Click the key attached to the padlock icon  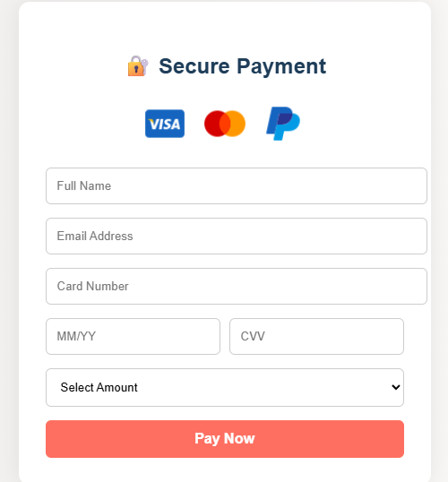144,64
